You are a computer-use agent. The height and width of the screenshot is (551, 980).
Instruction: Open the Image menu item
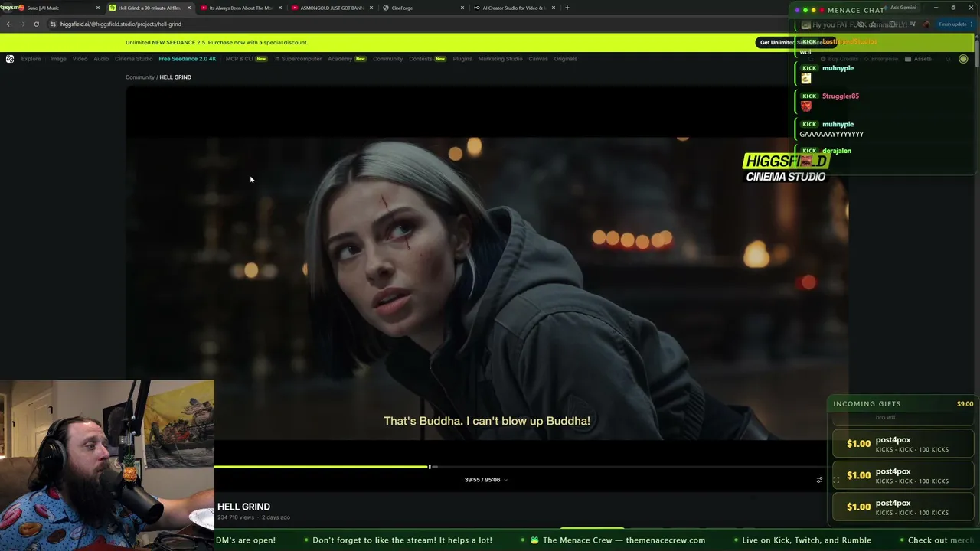click(58, 59)
